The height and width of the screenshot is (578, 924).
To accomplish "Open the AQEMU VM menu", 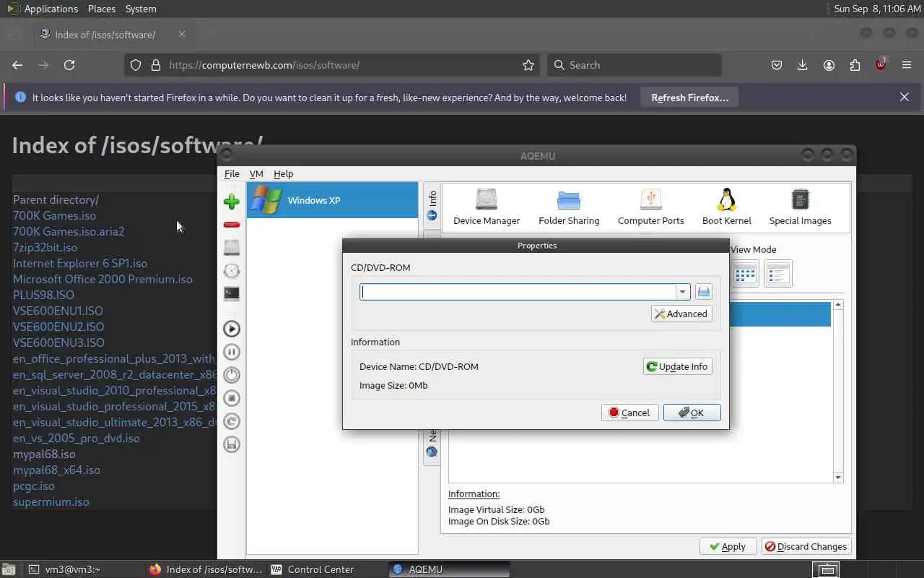I will (x=256, y=173).
